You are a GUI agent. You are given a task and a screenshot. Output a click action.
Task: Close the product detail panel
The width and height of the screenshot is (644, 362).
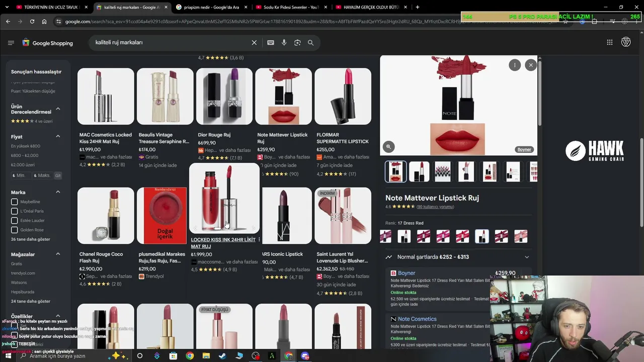531,65
